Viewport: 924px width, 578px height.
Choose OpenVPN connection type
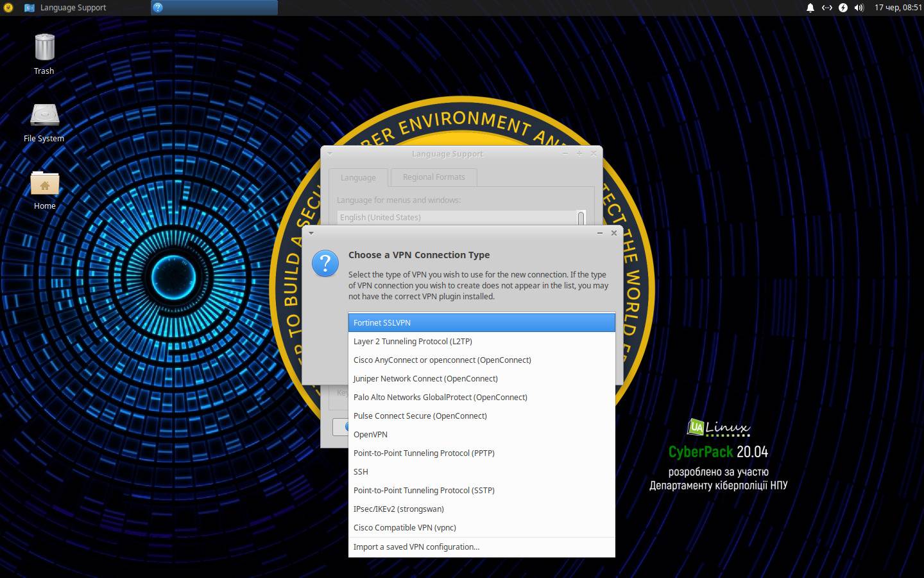[481, 434]
